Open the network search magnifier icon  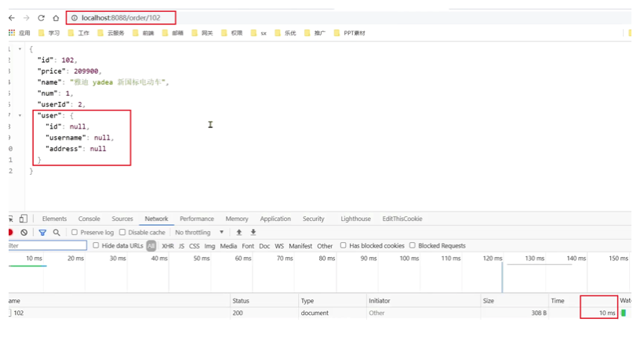coord(56,232)
